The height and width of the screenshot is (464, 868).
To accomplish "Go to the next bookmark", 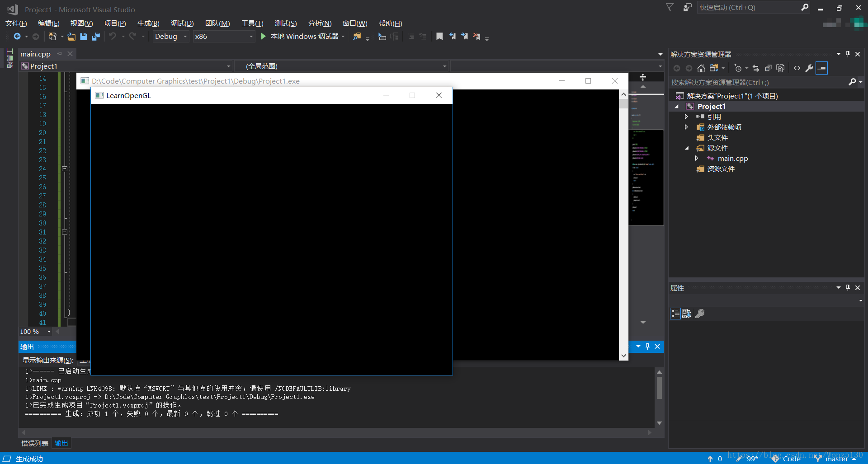I will coord(464,36).
